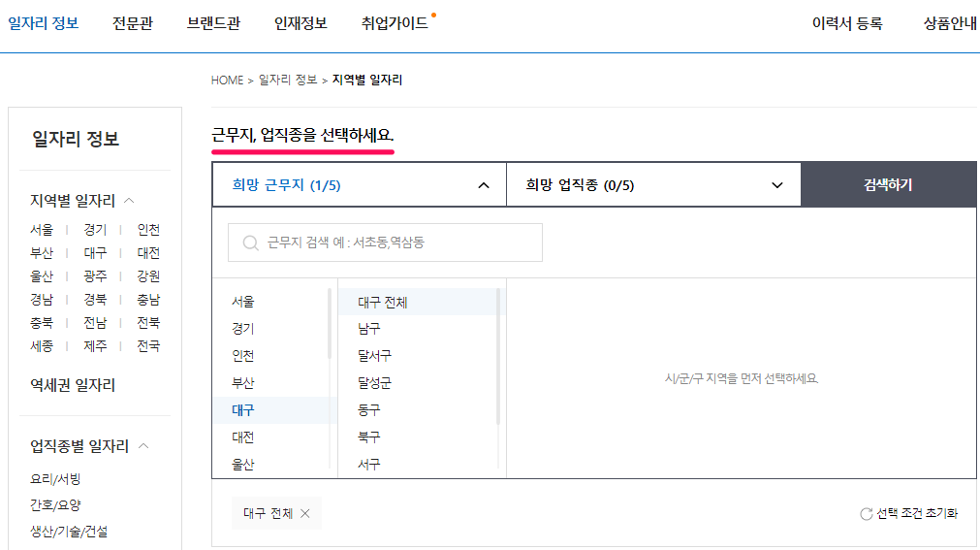Select 부산 in the sidebar region list
Screen dimensions: 980x550
point(42,253)
